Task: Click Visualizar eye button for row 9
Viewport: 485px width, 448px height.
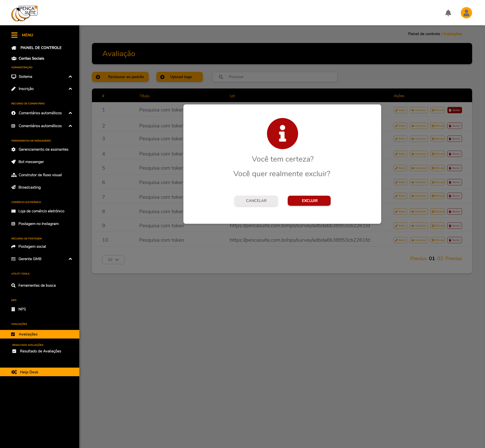Action: coord(419,226)
